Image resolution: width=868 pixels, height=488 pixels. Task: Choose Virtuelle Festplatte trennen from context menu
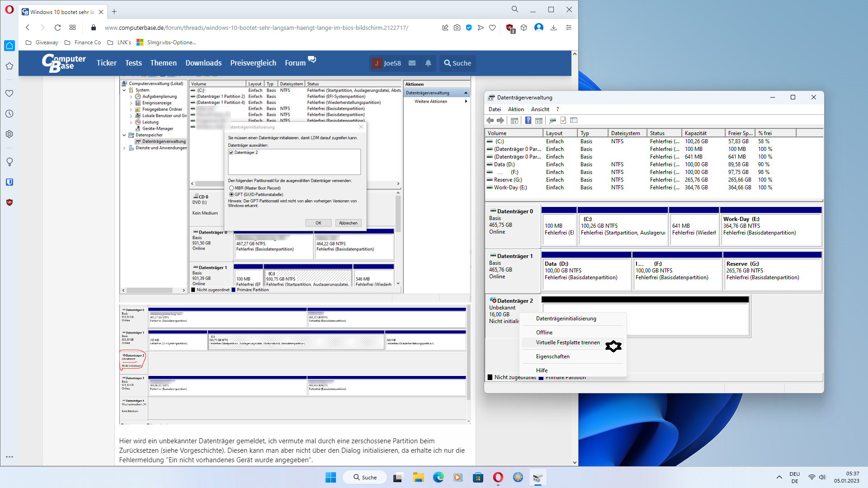point(568,343)
